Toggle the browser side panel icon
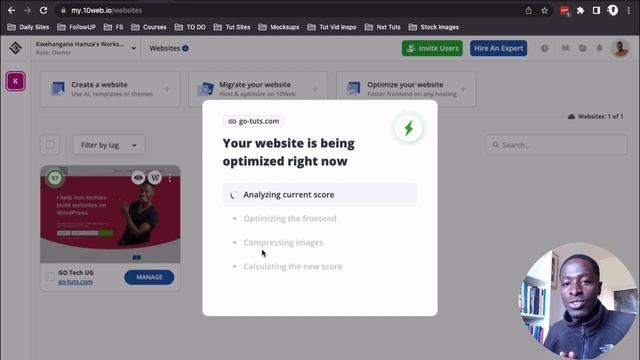 click(x=596, y=11)
